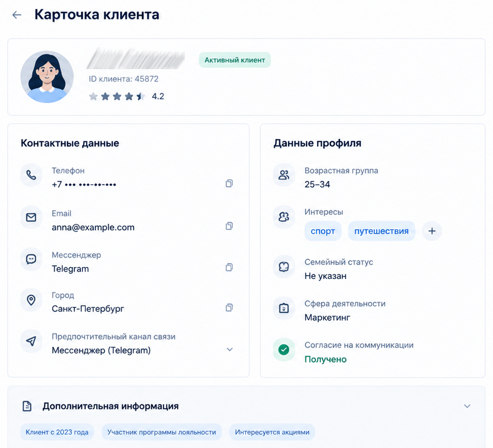The height and width of the screenshot is (448, 493).
Task: Click the Клиент с 2023 года tag
Action: coord(57,432)
